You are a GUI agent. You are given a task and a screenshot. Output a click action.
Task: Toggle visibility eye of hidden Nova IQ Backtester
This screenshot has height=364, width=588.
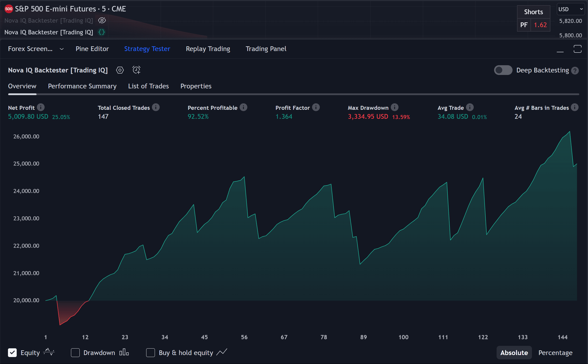(102, 20)
